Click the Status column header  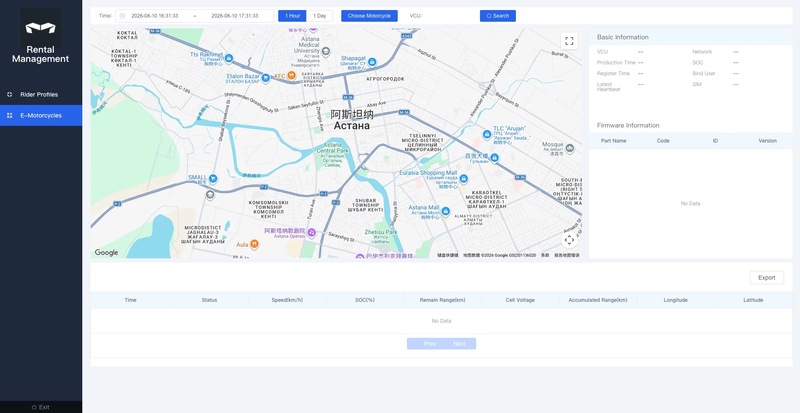pyautogui.click(x=209, y=300)
